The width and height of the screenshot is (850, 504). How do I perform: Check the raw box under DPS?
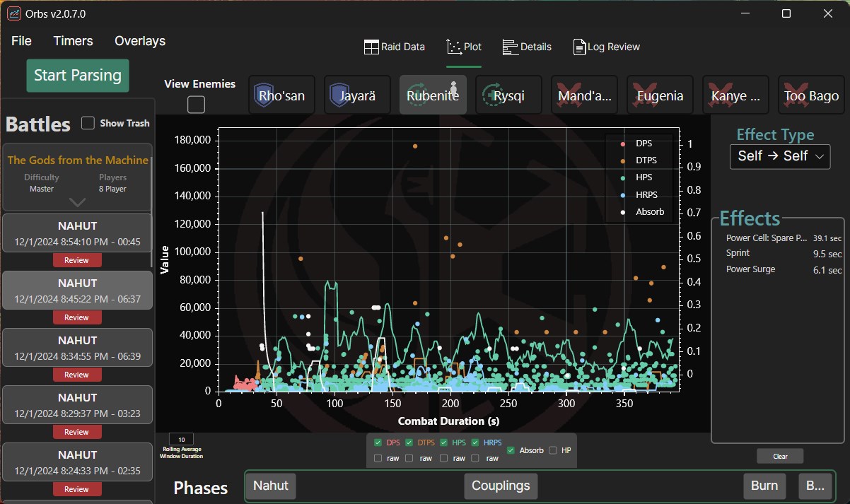378,458
